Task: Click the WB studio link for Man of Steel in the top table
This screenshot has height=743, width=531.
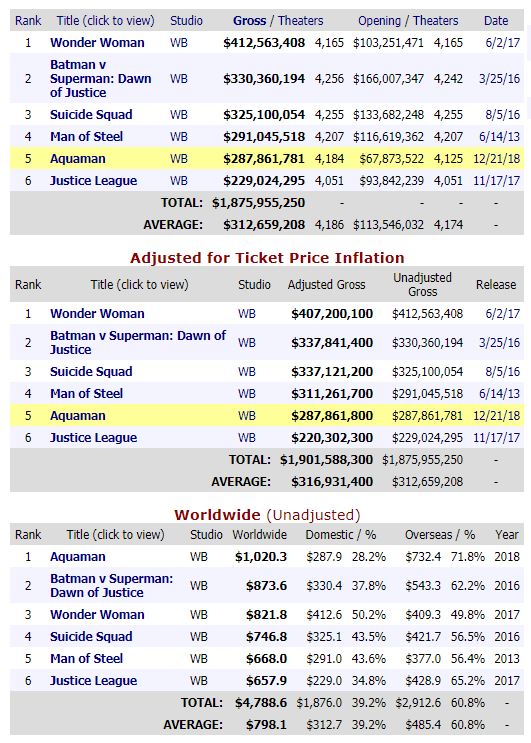Action: (x=179, y=137)
